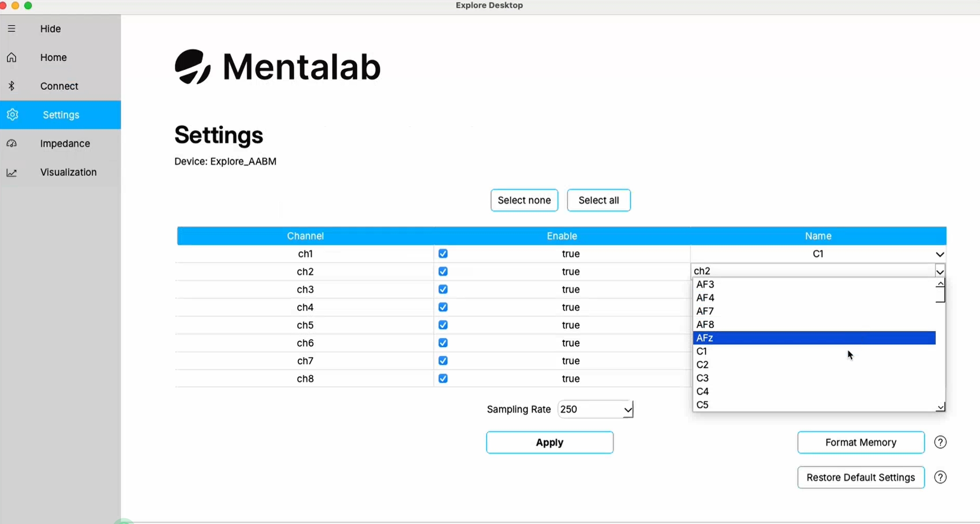The width and height of the screenshot is (980, 524).
Task: Click the hamburger Hide menu icon
Action: [11, 29]
